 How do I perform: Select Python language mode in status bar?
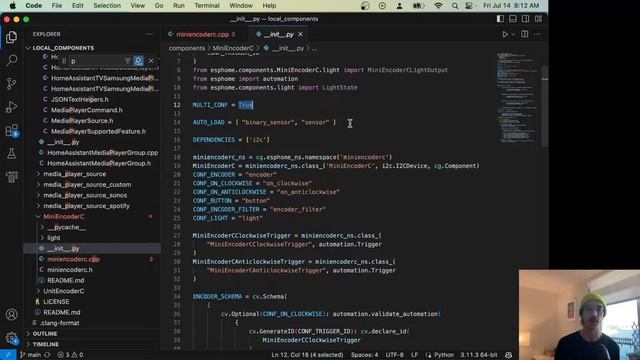click(444, 355)
